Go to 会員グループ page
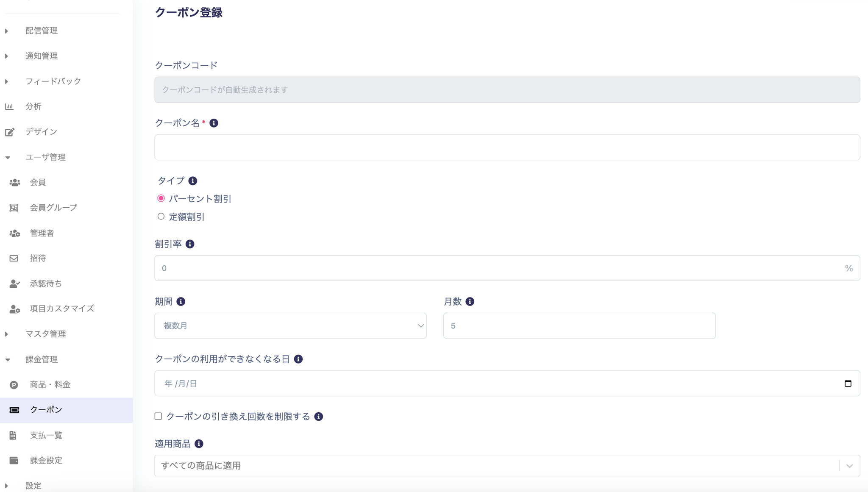This screenshot has width=868, height=492. click(x=53, y=208)
